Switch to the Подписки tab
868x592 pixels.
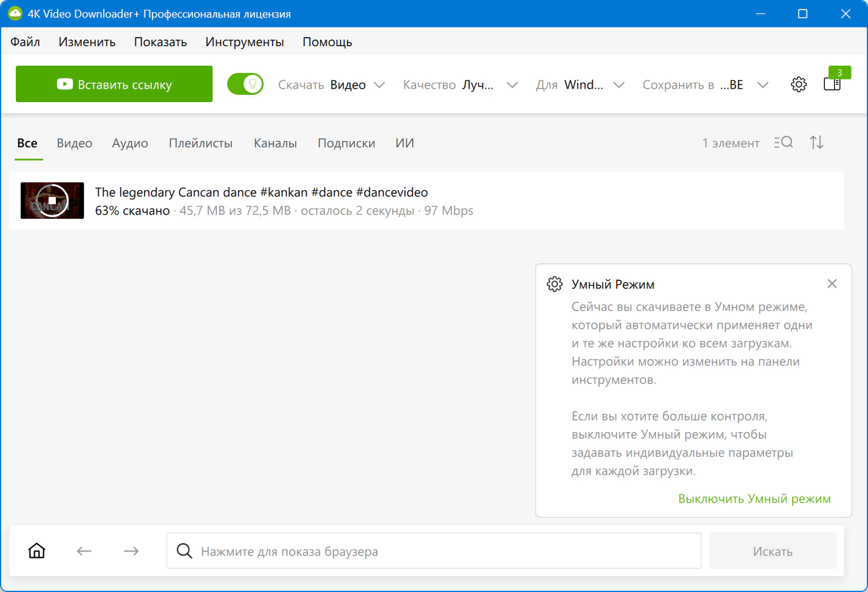coord(346,143)
